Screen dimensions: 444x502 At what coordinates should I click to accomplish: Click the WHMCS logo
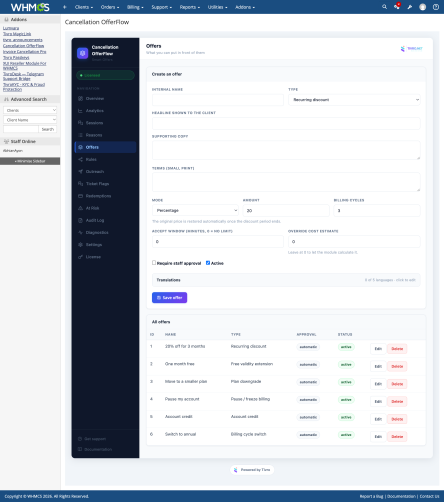(x=30, y=7)
